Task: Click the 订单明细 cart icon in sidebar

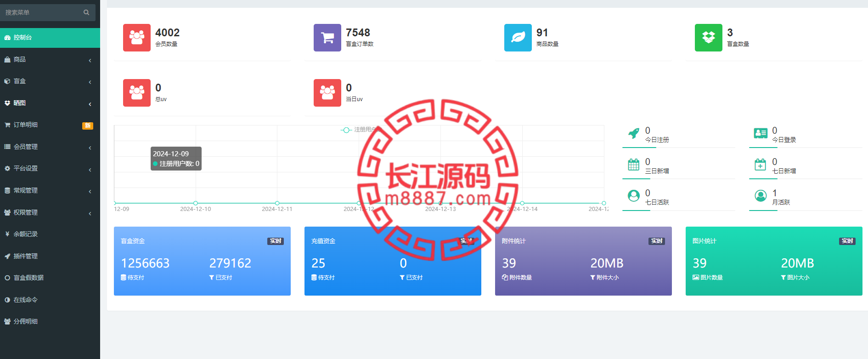Action: click(7, 125)
